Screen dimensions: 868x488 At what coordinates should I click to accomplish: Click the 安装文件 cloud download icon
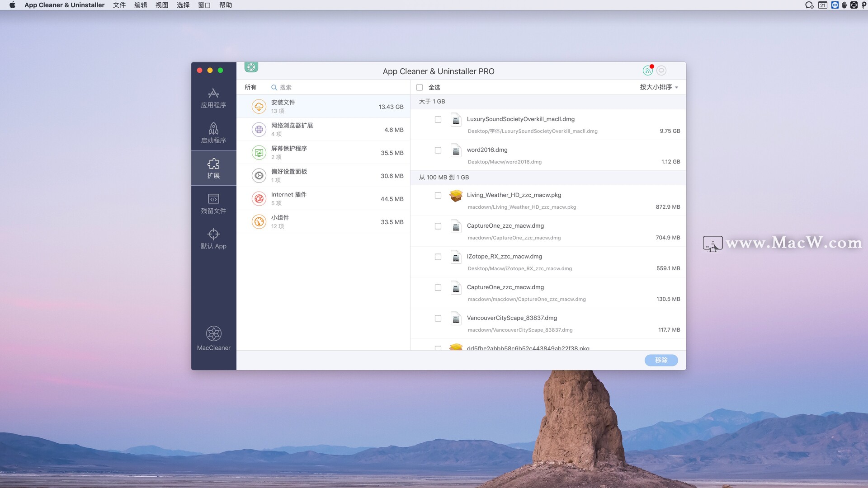click(x=259, y=107)
